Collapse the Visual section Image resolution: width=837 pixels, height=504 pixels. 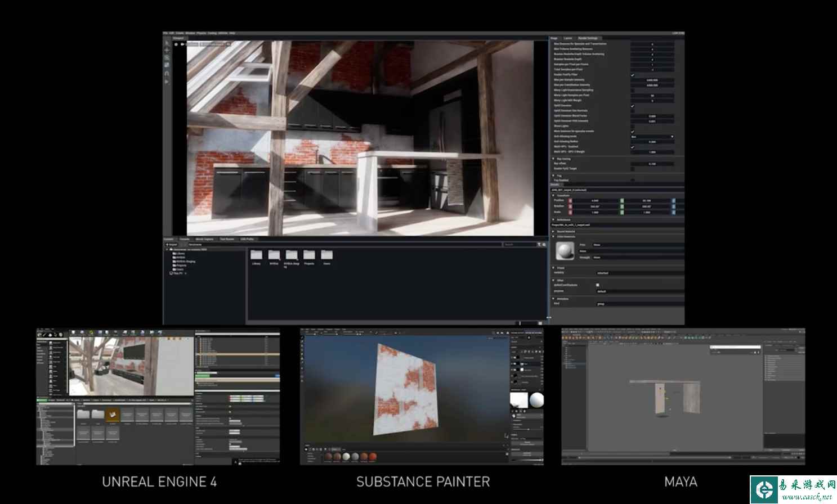[553, 268]
